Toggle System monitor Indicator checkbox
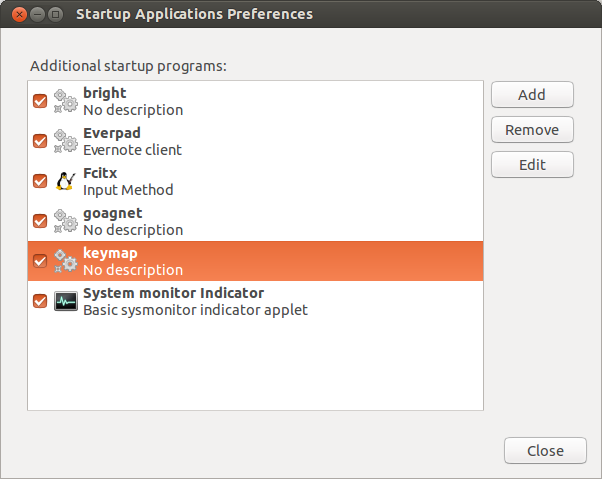This screenshot has width=602, height=479. pos(40,301)
